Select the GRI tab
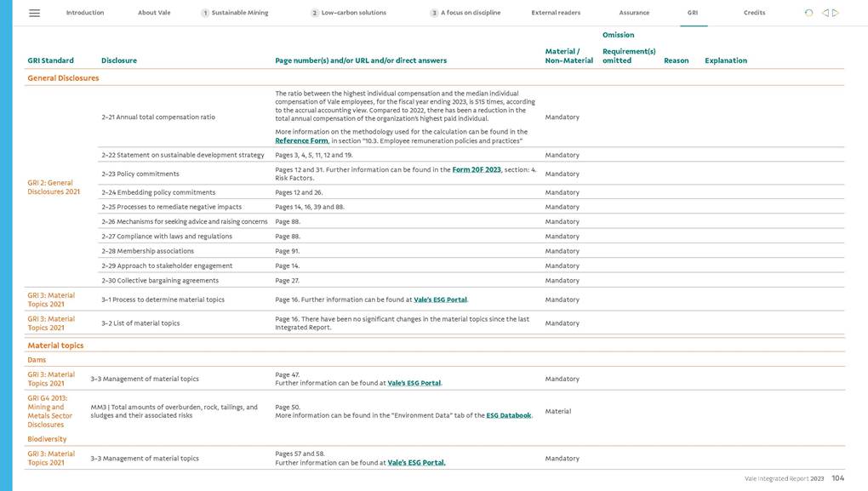Image resolution: width=868 pixels, height=491 pixels. tap(693, 13)
